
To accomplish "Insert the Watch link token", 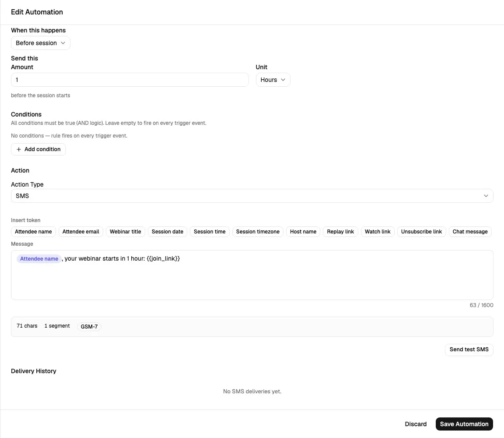I will [x=378, y=232].
